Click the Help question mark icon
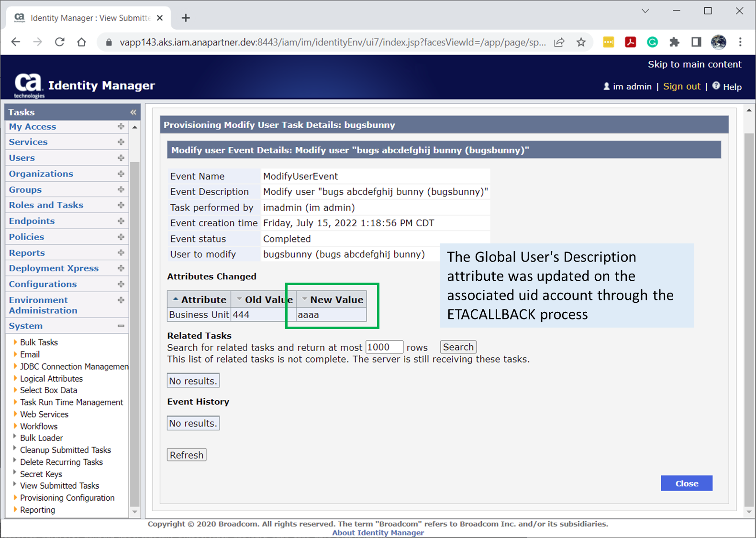The height and width of the screenshot is (538, 756). pyautogui.click(x=716, y=86)
